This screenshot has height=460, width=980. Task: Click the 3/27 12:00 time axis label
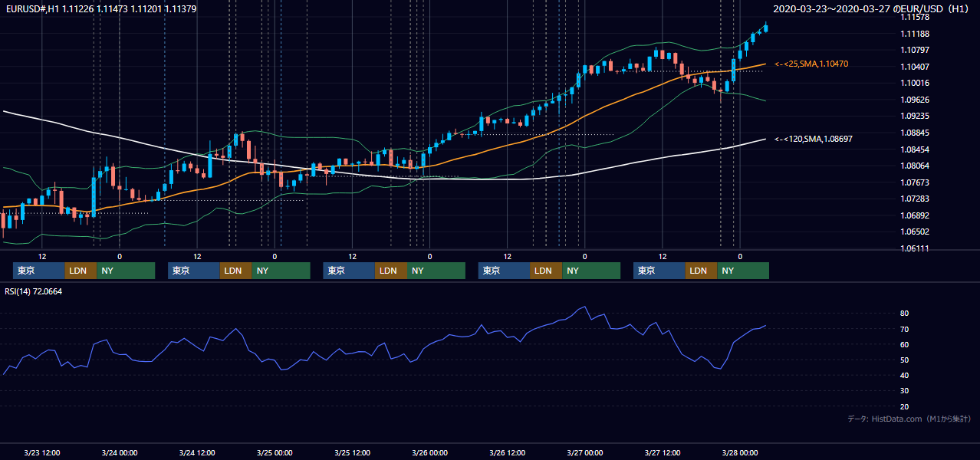[x=663, y=452]
